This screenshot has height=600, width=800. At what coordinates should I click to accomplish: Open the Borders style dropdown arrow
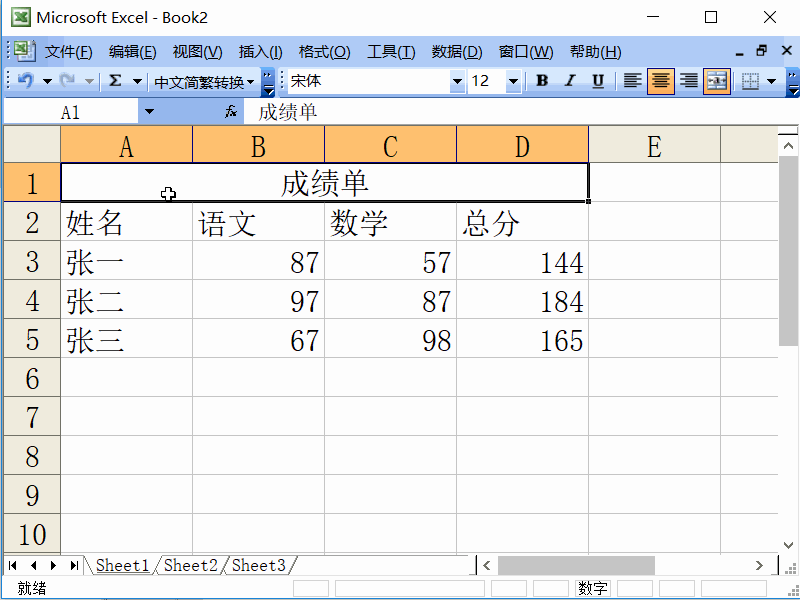coord(771,81)
